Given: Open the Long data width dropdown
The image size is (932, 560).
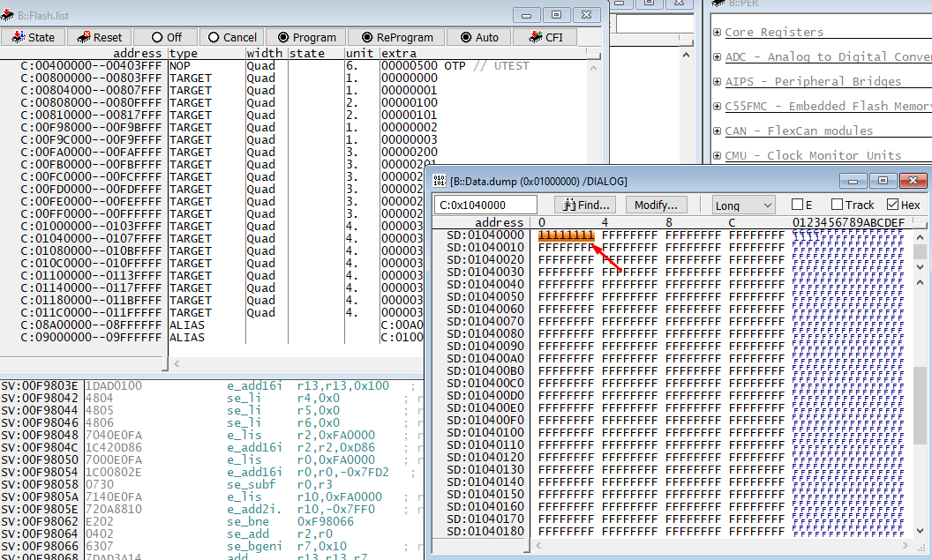Looking at the screenshot, I should 767,204.
